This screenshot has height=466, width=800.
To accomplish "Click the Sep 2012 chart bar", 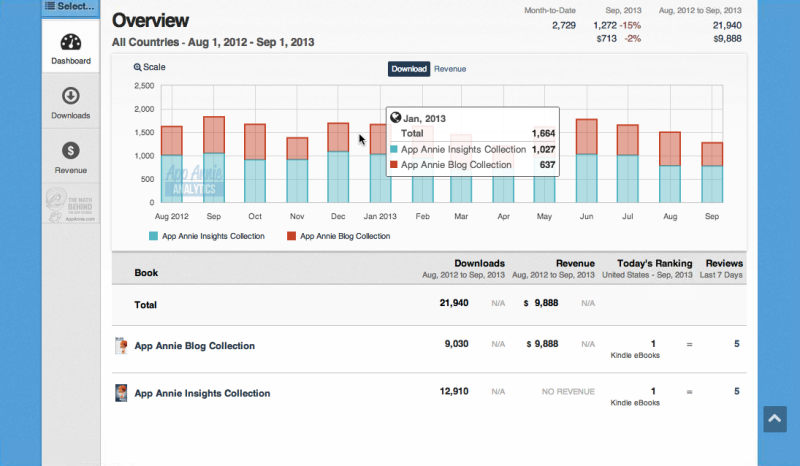I will point(214,160).
